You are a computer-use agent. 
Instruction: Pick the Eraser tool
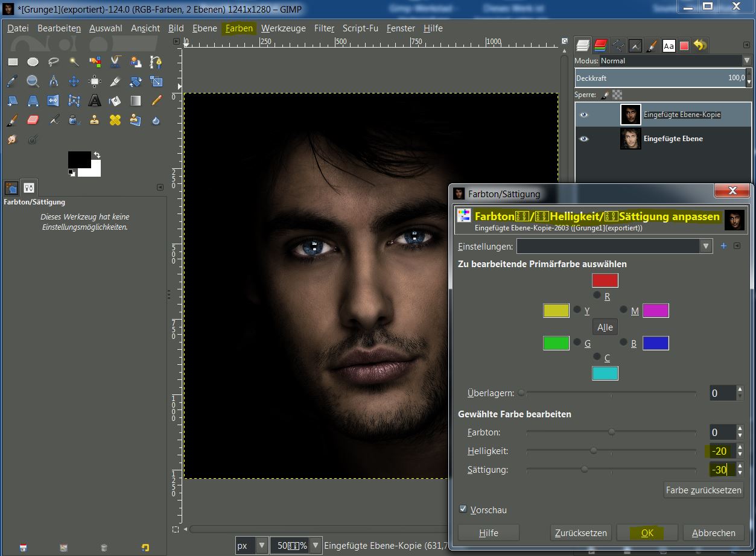33,120
